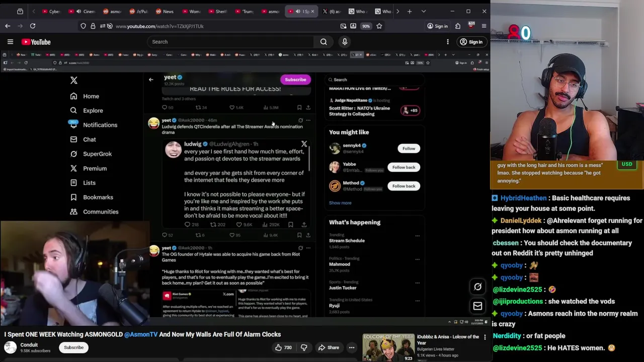Viewport: 644px width, 362px height.
Task: Start voice search with the microphone icon
Action: (345, 42)
